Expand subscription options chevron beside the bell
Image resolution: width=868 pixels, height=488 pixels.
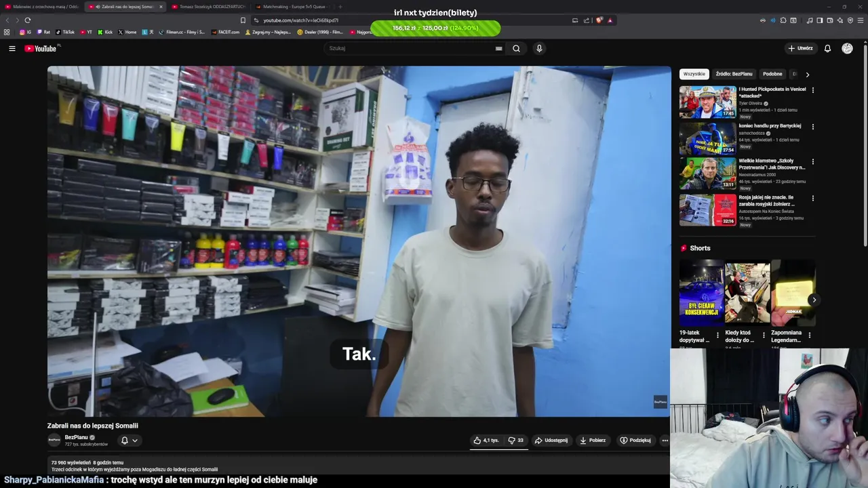135,441
